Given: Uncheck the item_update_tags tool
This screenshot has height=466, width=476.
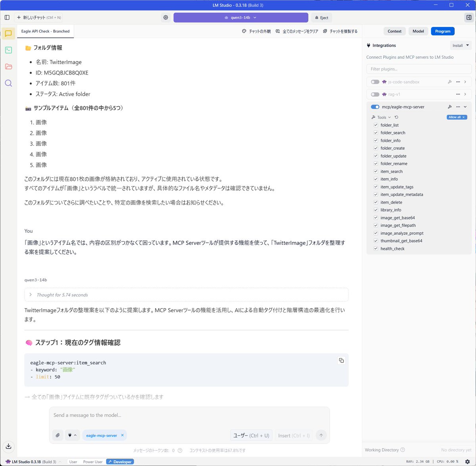Looking at the screenshot, I should pos(376,187).
